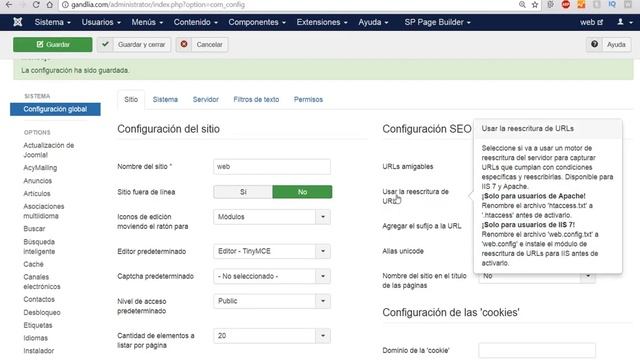
Task: Open Iconos de edición Módulos dropdown
Action: tap(272, 217)
